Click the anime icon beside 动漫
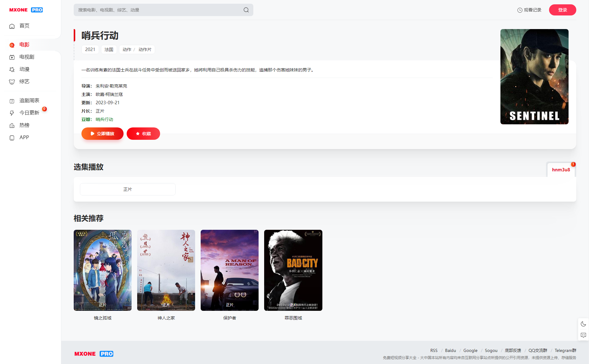 (12, 70)
